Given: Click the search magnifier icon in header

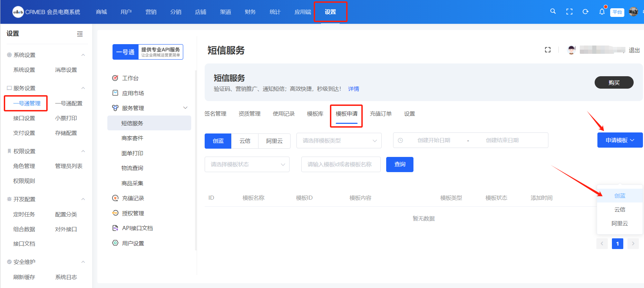Looking at the screenshot, I should [x=553, y=11].
